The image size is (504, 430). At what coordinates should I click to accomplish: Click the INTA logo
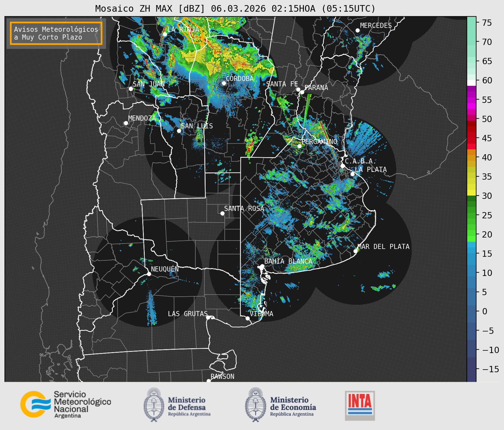(x=360, y=405)
